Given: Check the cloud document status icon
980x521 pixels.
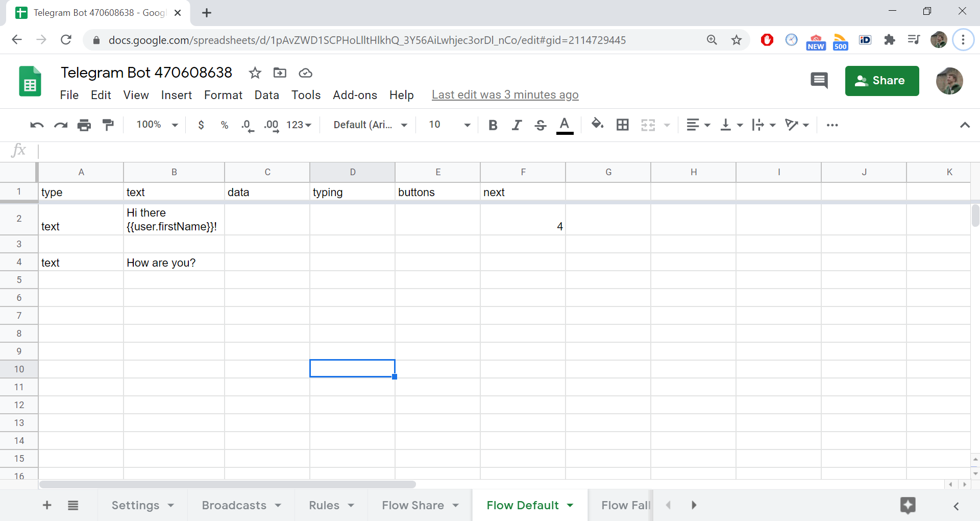Looking at the screenshot, I should coord(305,73).
